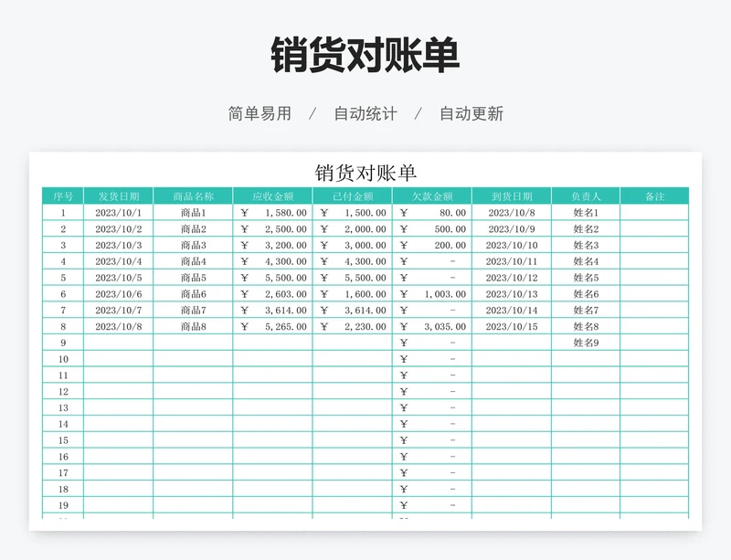Select the 姓名7 cell
This screenshot has width=731, height=560.
[586, 311]
